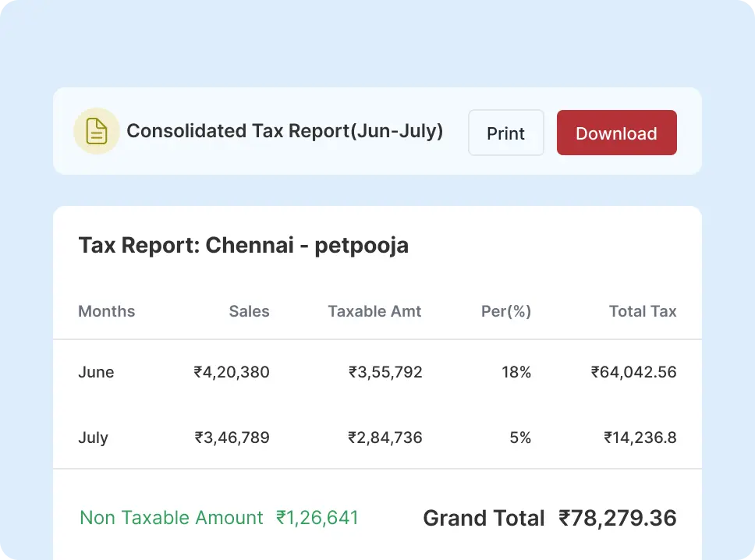
Task: Sort by the Sales column header
Action: [x=249, y=311]
